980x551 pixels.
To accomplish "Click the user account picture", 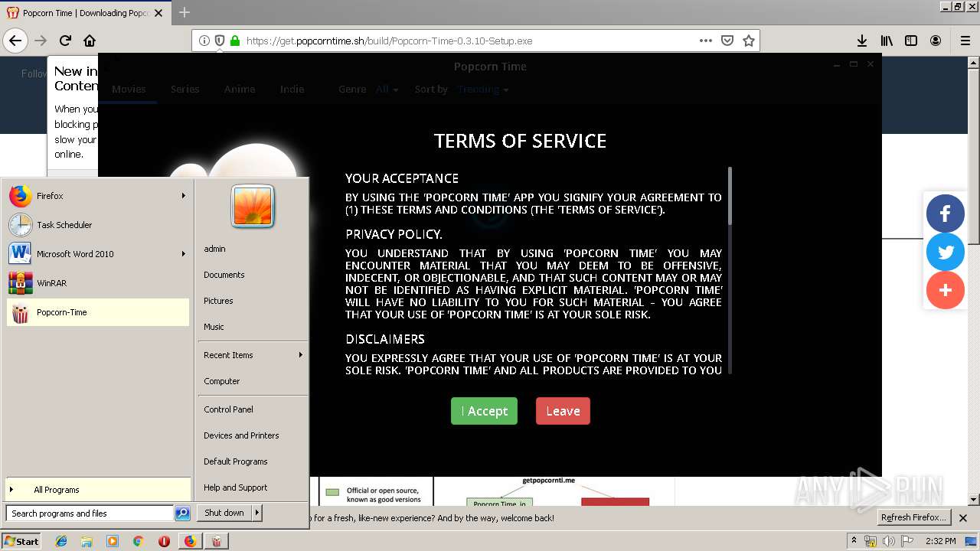I will (253, 206).
